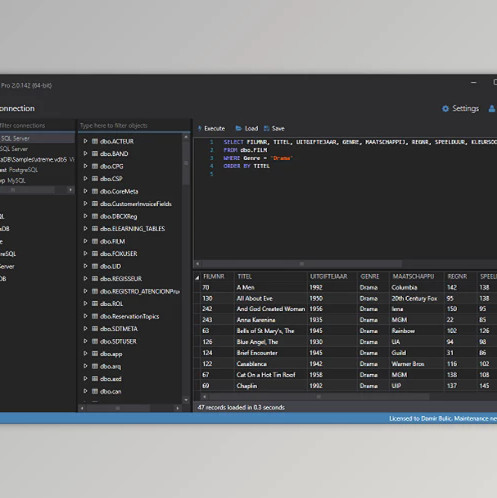
Task: Click the Execute query button
Action: tap(211, 128)
